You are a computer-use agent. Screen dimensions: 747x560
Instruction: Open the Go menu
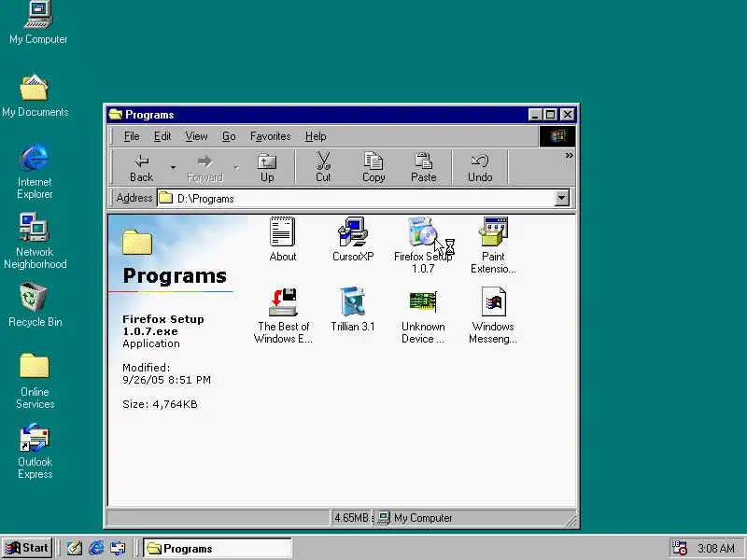click(x=229, y=136)
